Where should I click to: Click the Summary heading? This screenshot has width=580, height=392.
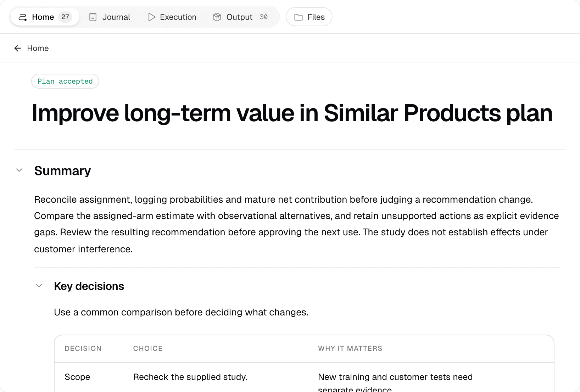tap(63, 171)
